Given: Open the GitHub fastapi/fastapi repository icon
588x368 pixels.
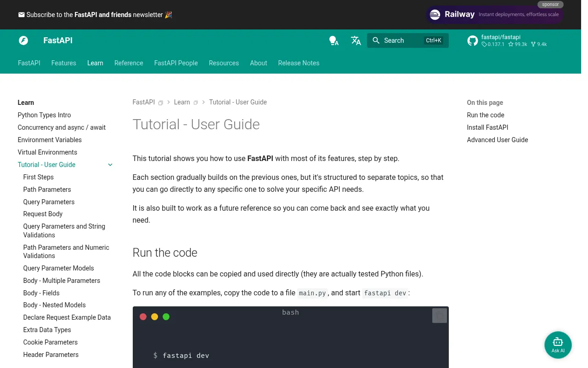Looking at the screenshot, I should (473, 40).
